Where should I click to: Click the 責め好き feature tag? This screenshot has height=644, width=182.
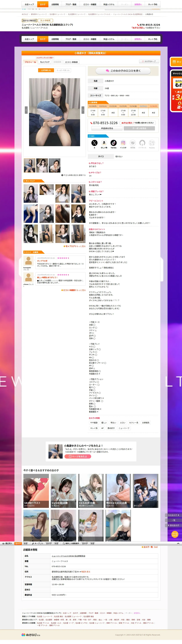tap(111, 428)
